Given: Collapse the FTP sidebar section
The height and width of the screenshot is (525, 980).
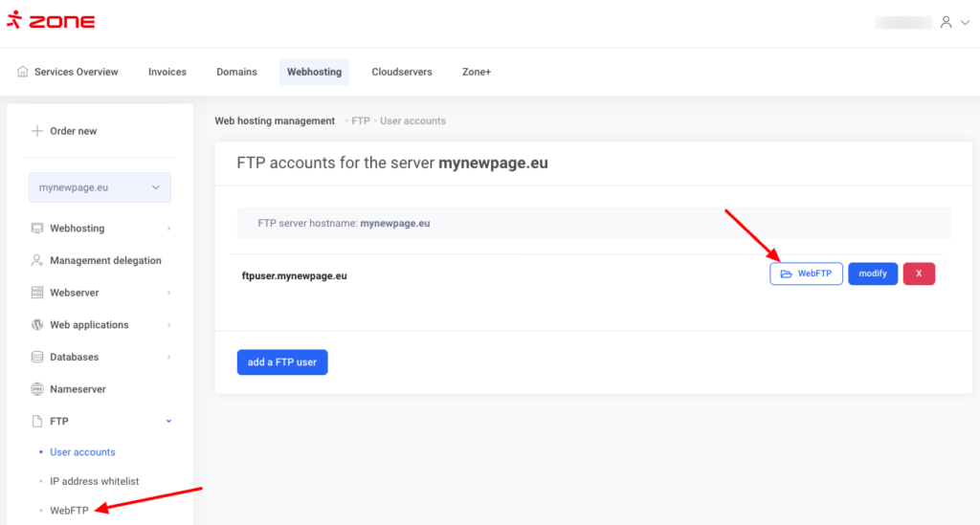Looking at the screenshot, I should click(169, 421).
